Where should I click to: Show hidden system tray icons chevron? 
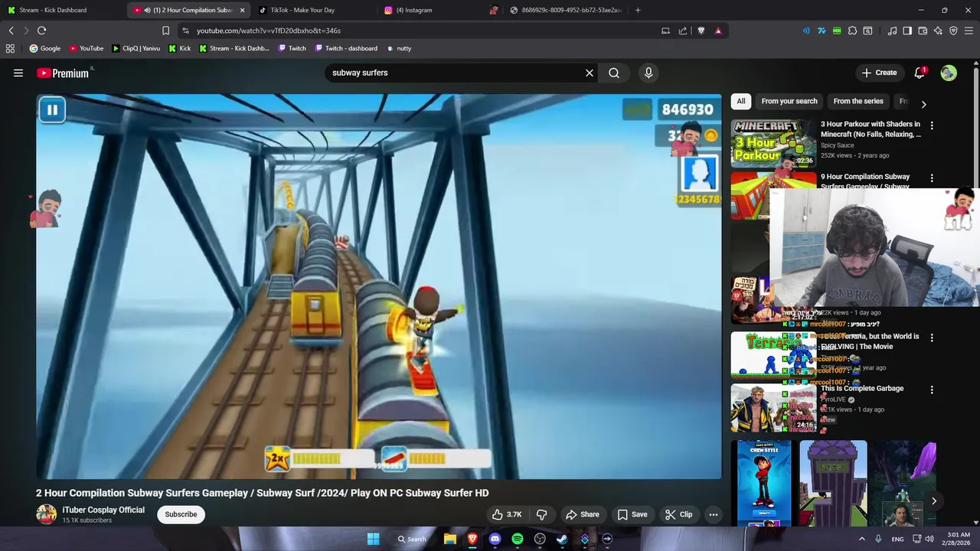[861, 539]
